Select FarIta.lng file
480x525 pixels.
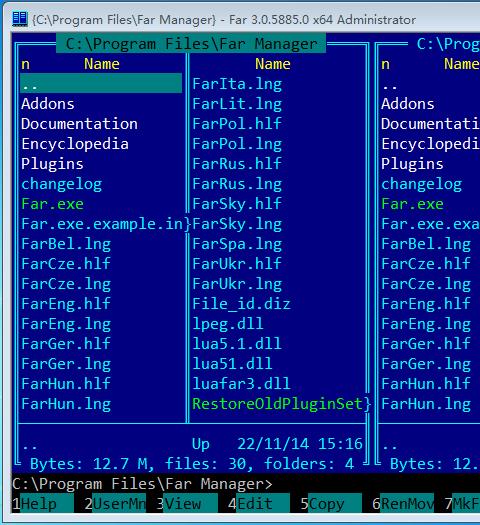pos(237,84)
